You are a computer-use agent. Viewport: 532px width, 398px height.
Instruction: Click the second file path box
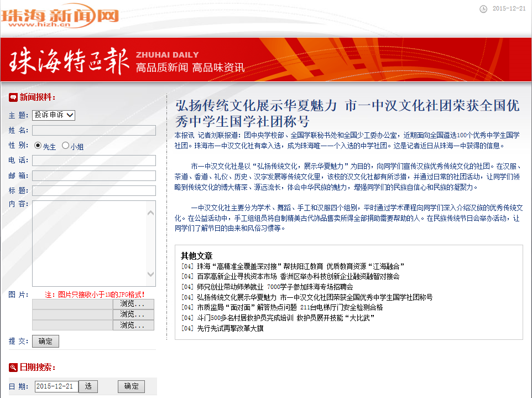point(72,314)
